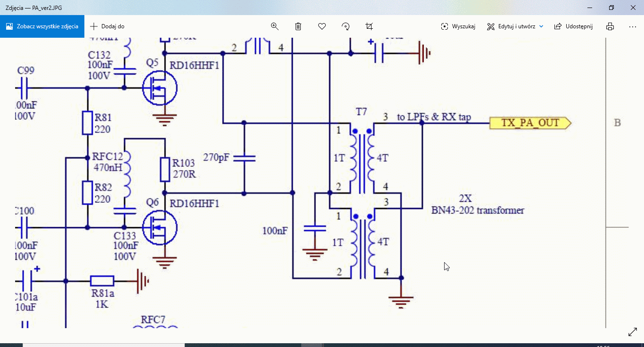Viewport: 644px width, 347px height.
Task: Add photo to favorites with the heart icon
Action: [322, 26]
